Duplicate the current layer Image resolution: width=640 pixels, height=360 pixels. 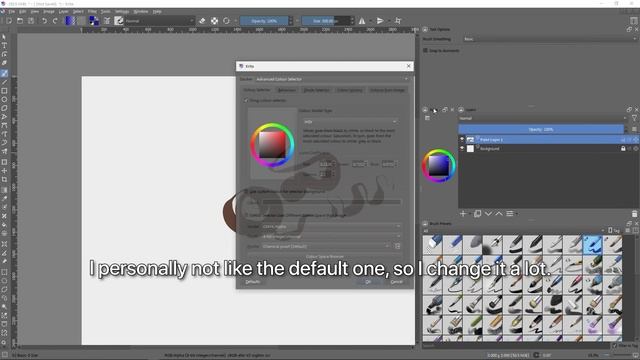tap(477, 213)
